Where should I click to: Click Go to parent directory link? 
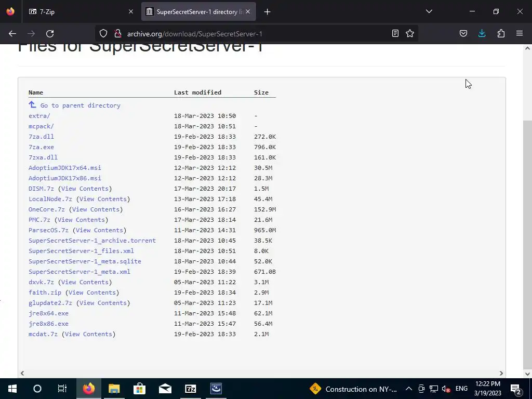click(x=80, y=105)
